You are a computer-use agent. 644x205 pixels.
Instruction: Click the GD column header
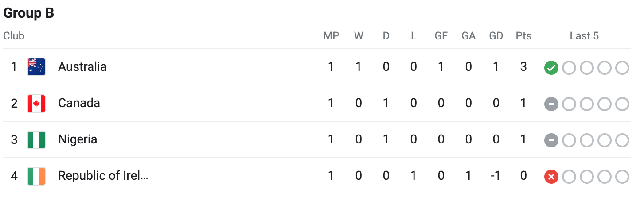[x=496, y=36]
